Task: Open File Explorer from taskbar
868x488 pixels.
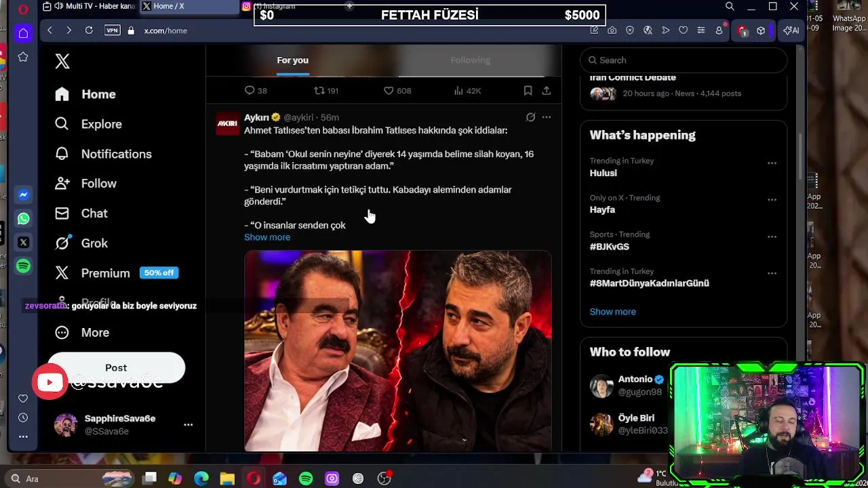Action: click(227, 479)
